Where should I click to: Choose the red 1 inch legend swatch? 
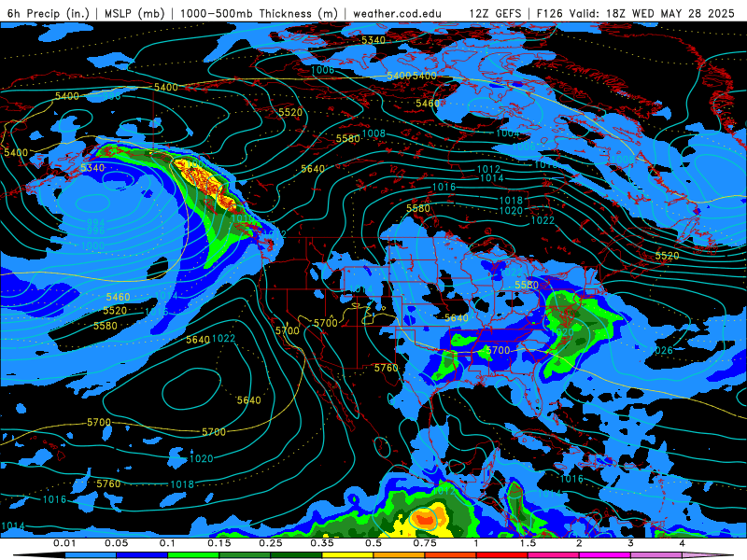coord(502,555)
